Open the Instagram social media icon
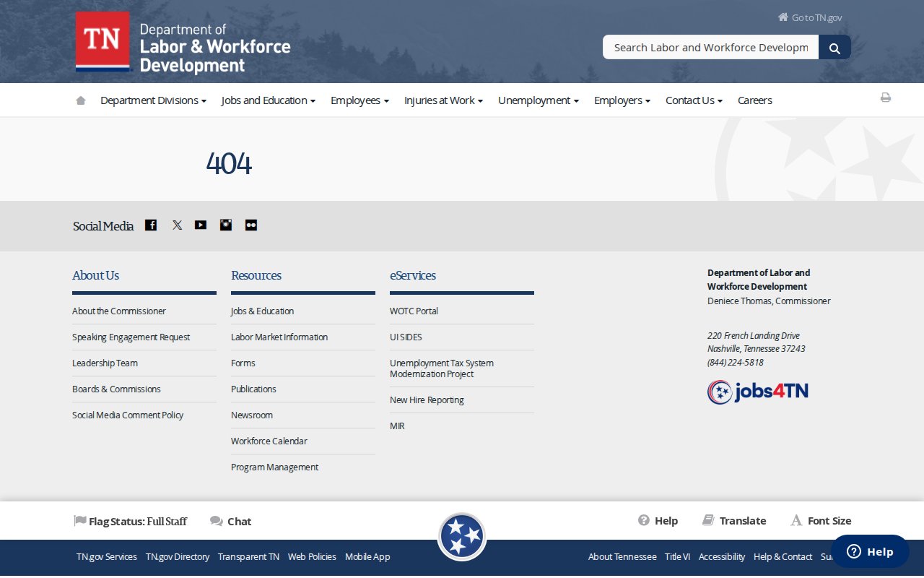Screen dimensions: 924x578 (226, 225)
